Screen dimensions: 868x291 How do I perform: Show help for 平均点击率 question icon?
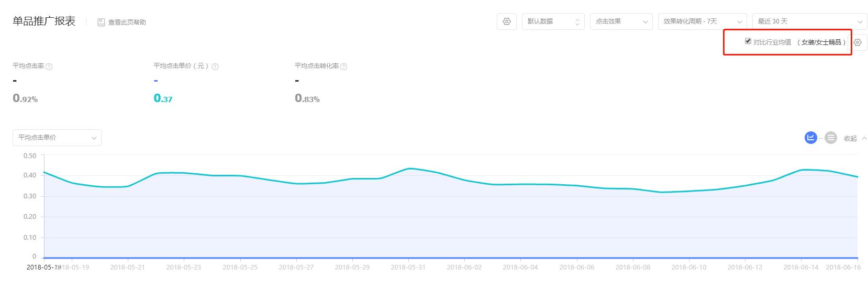coord(49,66)
